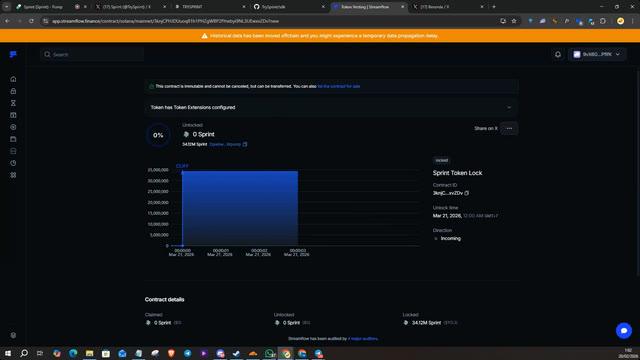Click the blue locked amount area in chart
640x360 pixels.
click(240, 208)
